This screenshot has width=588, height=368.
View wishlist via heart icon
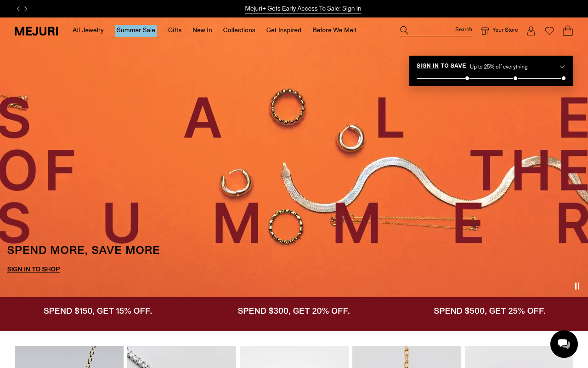pos(549,31)
